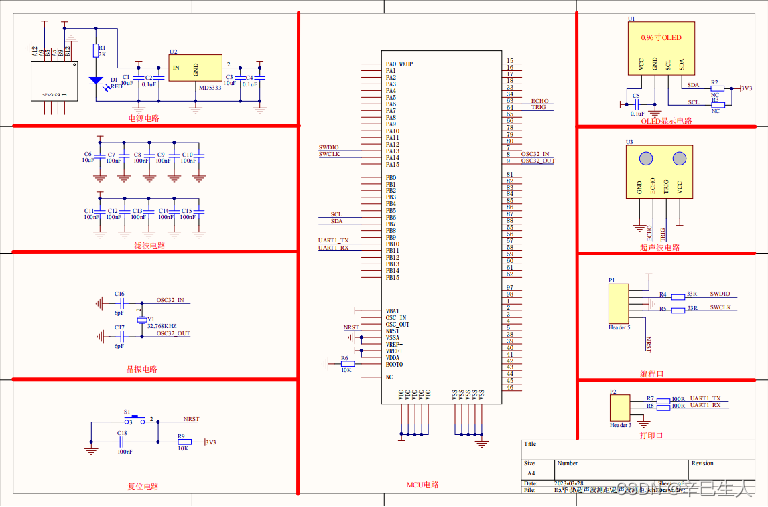The width and height of the screenshot is (768, 507).
Task: Click the SWCLK net label left of MCU
Action: (x=329, y=154)
